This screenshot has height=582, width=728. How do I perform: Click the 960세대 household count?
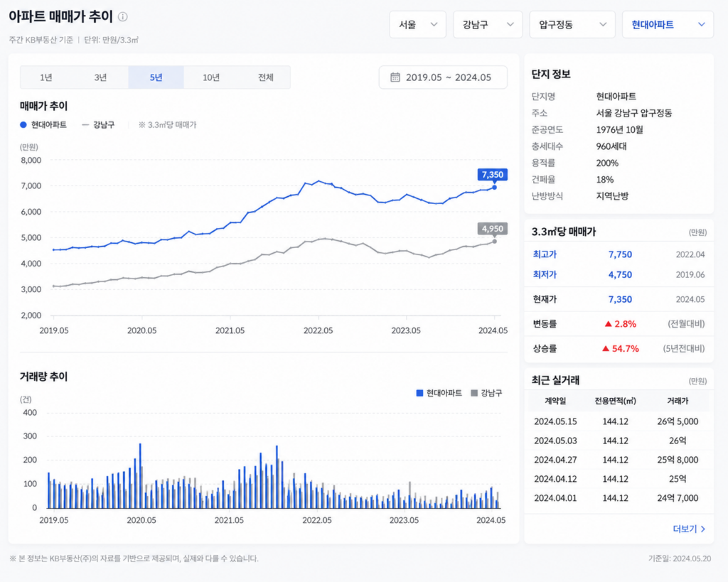tap(611, 146)
